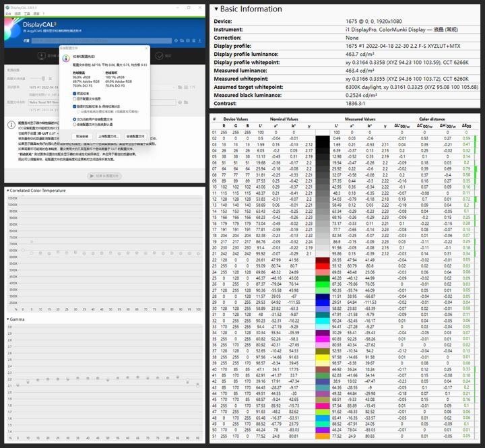
Task: Click the settings info icon in blue header
Action: [x=176, y=40]
